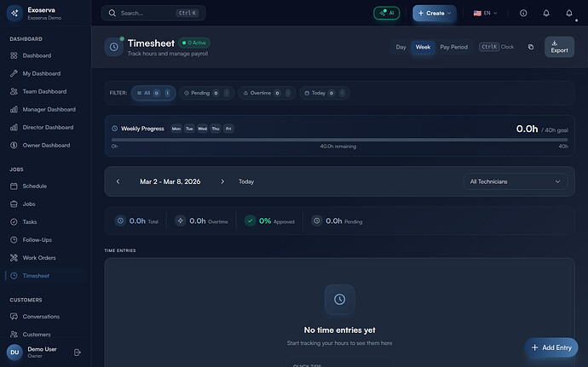Expand the Create dropdown menu
This screenshot has height=367, width=588.
point(434,14)
